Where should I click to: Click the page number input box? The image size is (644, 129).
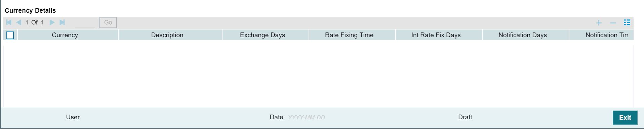(x=85, y=22)
